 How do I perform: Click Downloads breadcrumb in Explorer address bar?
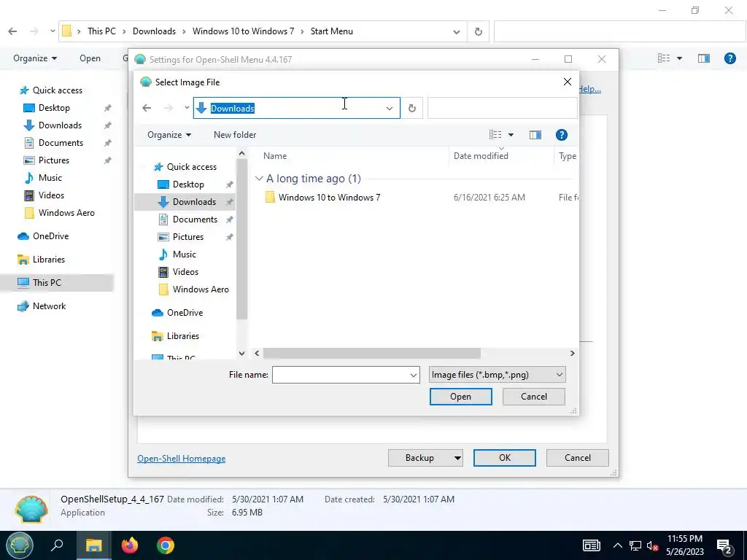coord(154,31)
